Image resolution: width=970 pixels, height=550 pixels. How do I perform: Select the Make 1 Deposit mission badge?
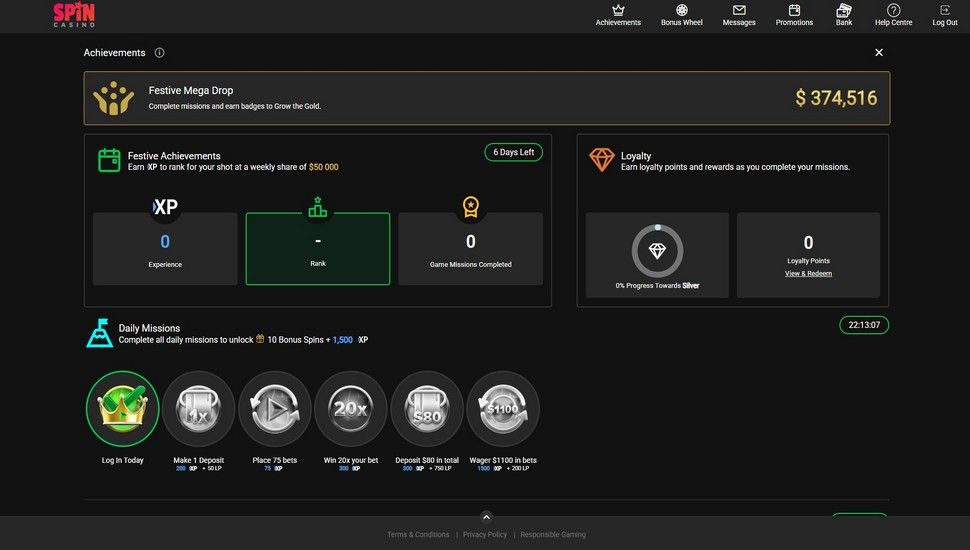coord(199,408)
